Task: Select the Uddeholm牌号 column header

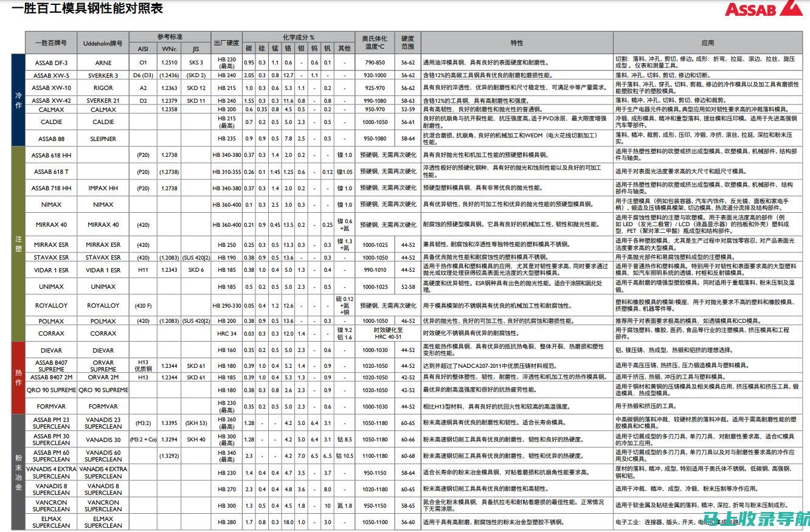Action: pos(103,43)
